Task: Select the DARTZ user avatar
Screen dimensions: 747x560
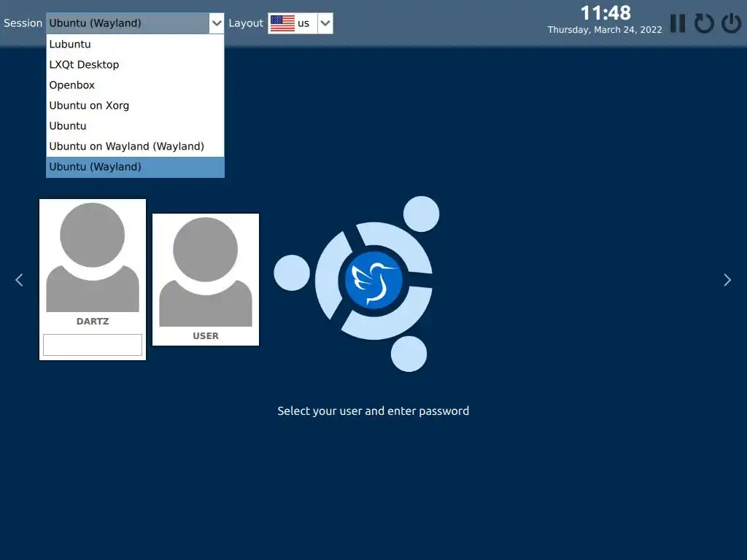Action: pyautogui.click(x=93, y=257)
